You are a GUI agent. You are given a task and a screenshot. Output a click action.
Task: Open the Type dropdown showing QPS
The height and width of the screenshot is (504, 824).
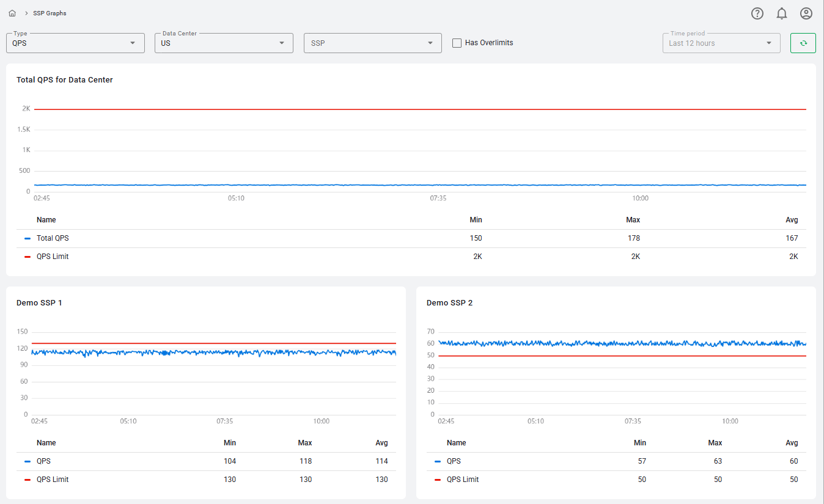(x=75, y=43)
